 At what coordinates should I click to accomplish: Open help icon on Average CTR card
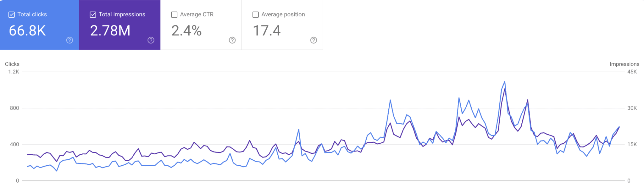pos(232,40)
